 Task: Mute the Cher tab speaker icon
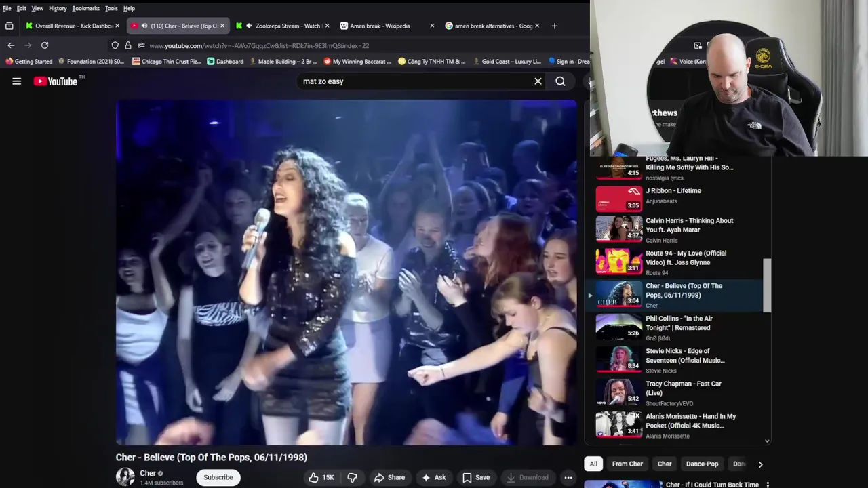click(144, 26)
